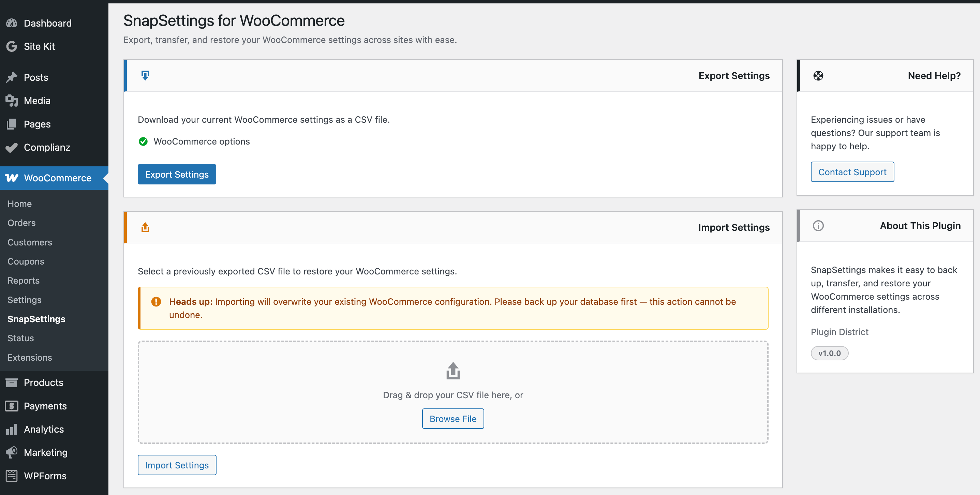Click the Analytics bar chart icon
The height and width of the screenshot is (495, 980).
coord(11,429)
